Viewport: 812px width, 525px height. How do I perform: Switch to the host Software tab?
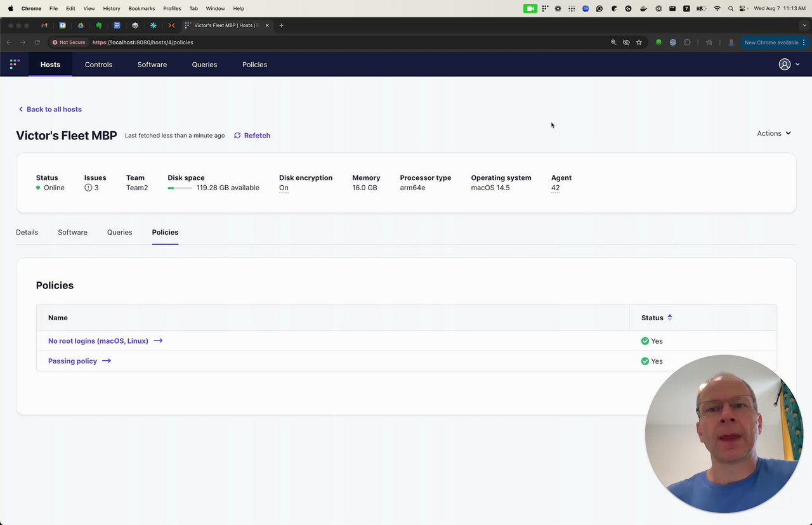(72, 232)
